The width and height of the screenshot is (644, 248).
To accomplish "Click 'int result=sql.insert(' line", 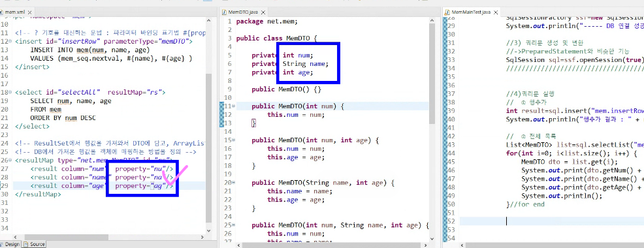I will coord(575,110).
